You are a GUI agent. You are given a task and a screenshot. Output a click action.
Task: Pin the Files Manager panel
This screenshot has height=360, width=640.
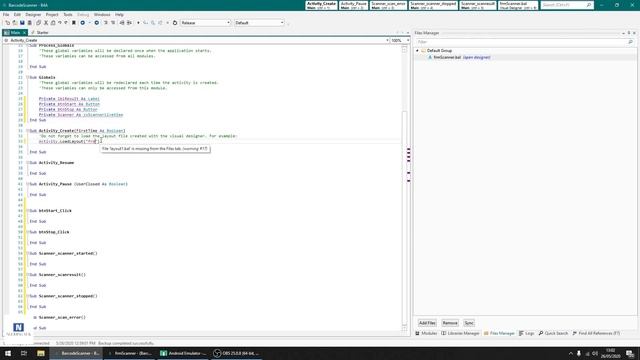[x=629, y=33]
